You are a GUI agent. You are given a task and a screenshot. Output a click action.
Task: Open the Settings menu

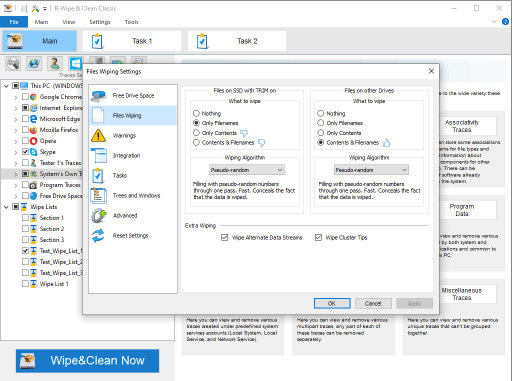[100, 22]
